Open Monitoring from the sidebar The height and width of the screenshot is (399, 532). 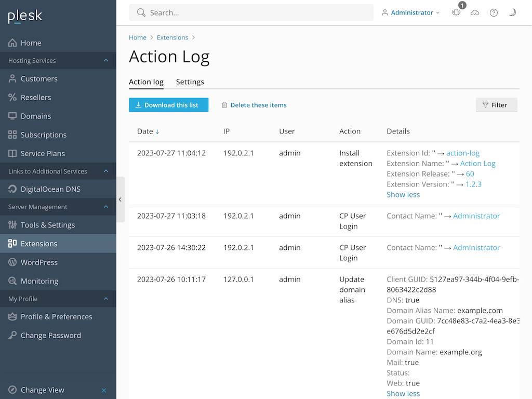(39, 281)
